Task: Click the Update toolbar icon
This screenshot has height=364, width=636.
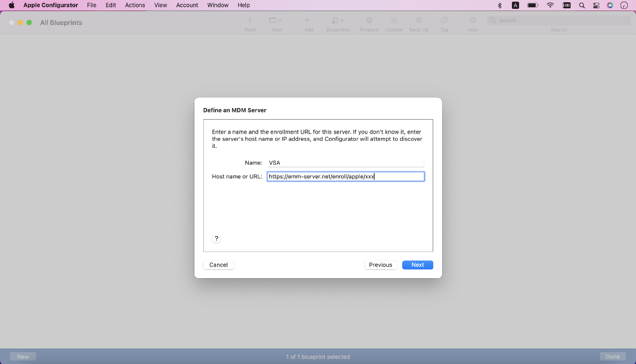Action: point(394,20)
